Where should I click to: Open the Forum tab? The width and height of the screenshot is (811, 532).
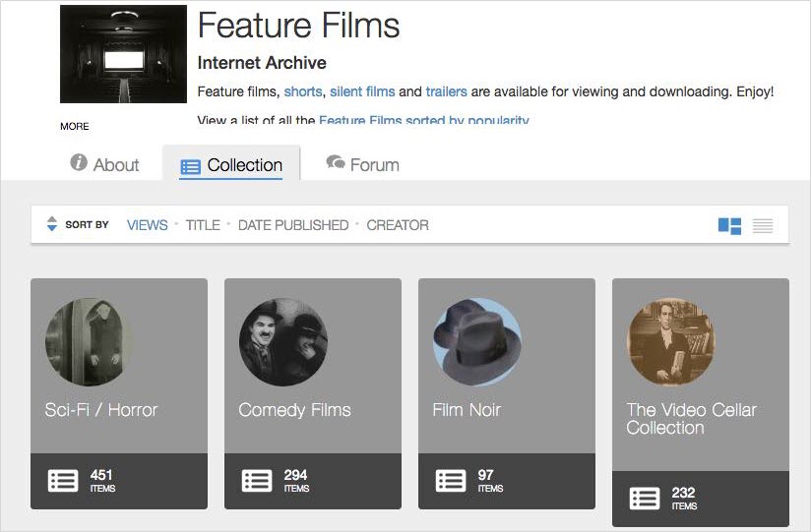point(362,164)
